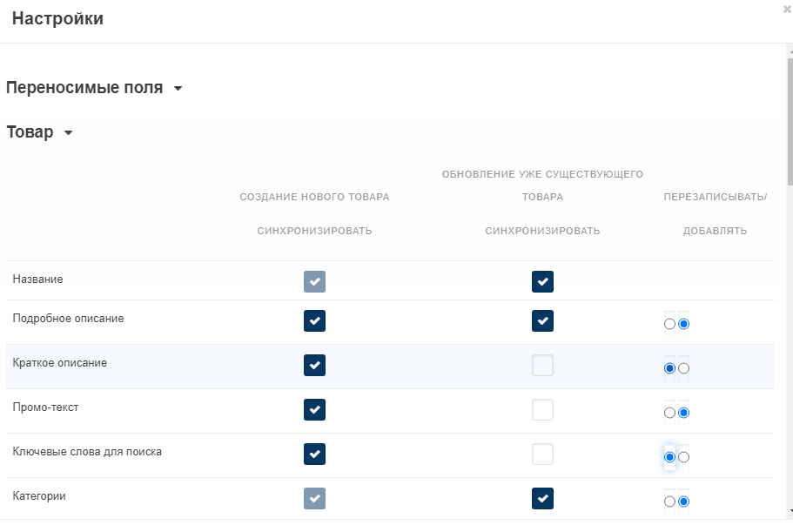Uncheck Категории sync for existing product update
The width and height of the screenshot is (793, 532).
click(542, 498)
